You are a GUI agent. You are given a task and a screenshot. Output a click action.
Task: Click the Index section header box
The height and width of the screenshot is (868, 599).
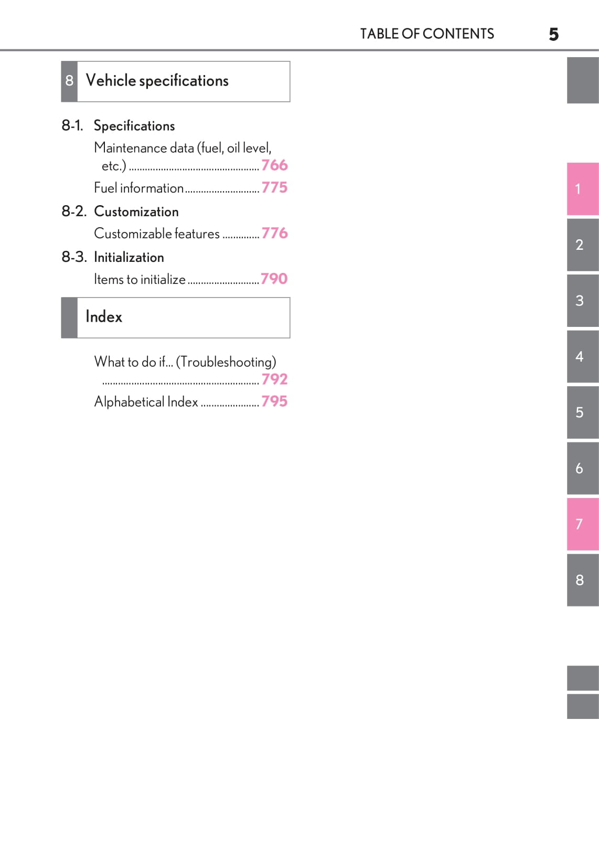(x=175, y=317)
